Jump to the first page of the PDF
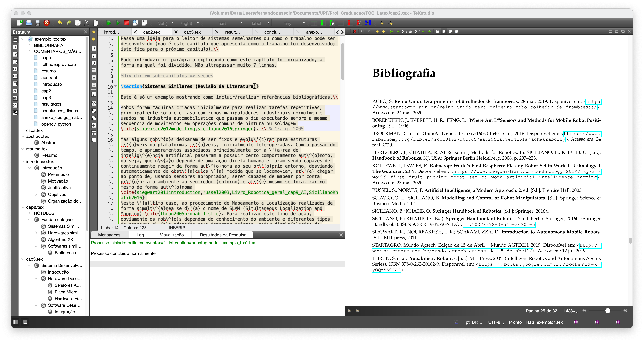The width and height of the screenshot is (644, 342). pos(391,32)
